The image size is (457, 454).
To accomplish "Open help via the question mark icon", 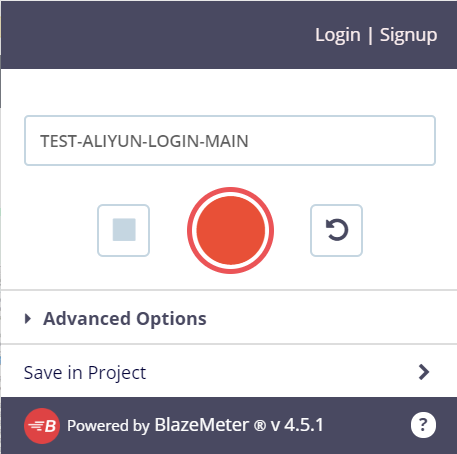I will point(423,425).
